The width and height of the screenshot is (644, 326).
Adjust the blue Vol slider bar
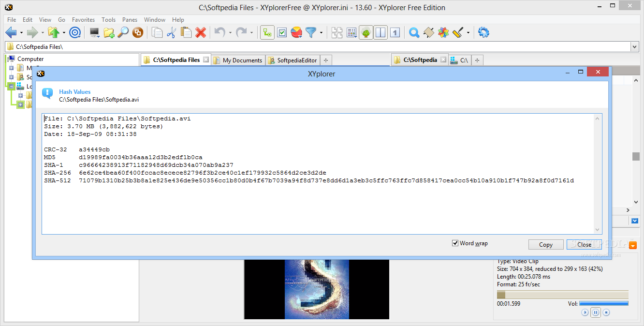tap(604, 303)
